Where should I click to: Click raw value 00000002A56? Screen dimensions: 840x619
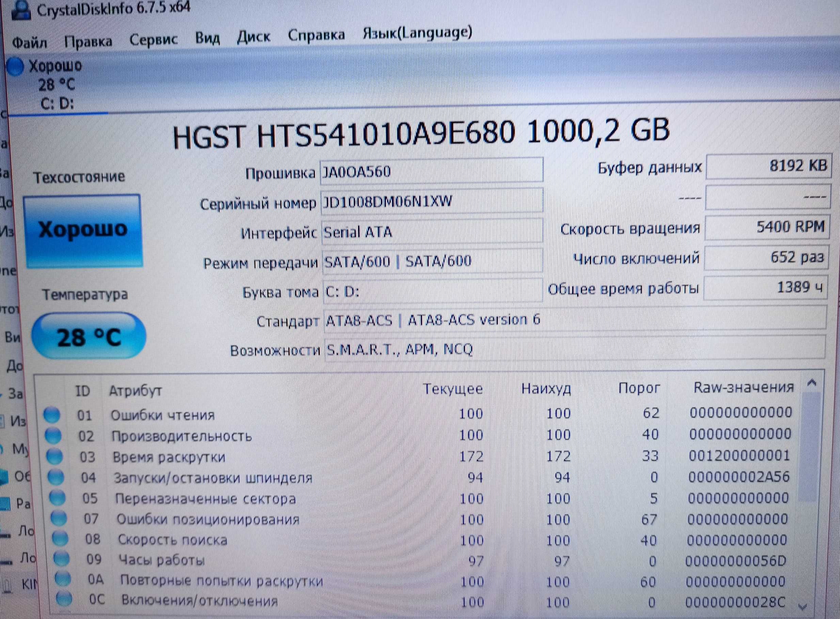tap(739, 477)
